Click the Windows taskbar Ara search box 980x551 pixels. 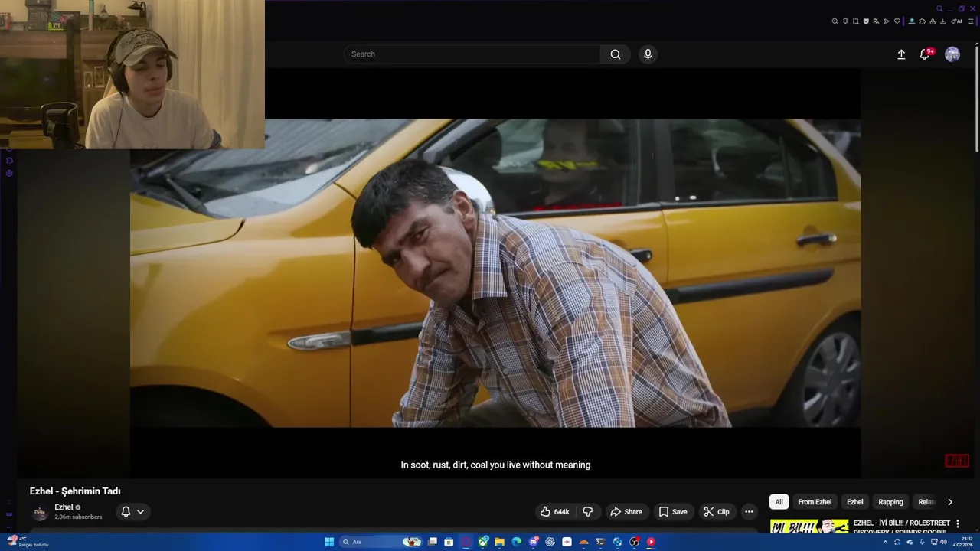382,542
